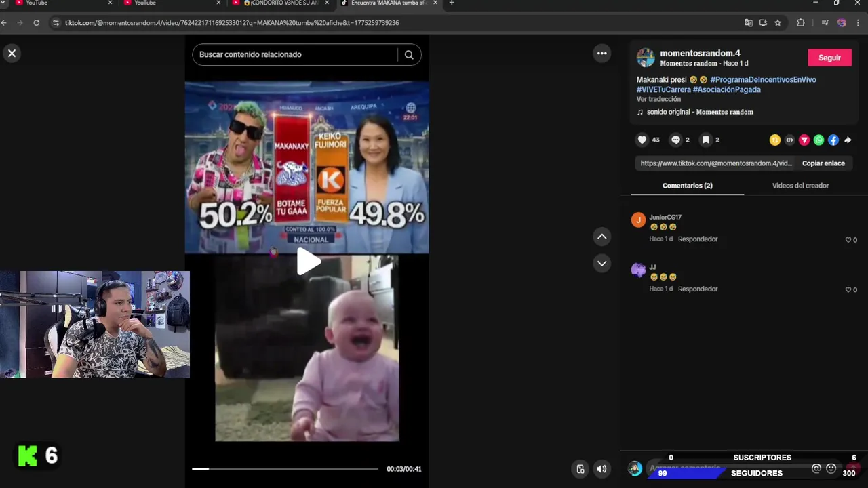
Task: Reply to JJ's comment via Responder
Action: pos(697,289)
